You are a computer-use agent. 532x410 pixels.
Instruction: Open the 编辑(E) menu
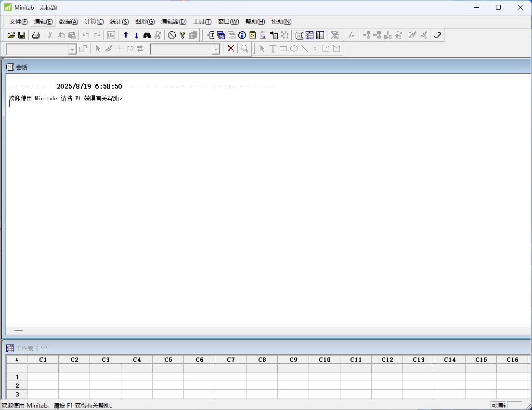43,21
